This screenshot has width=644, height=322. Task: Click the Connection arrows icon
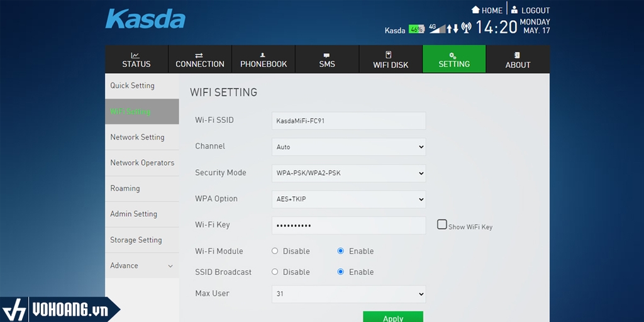click(x=199, y=55)
